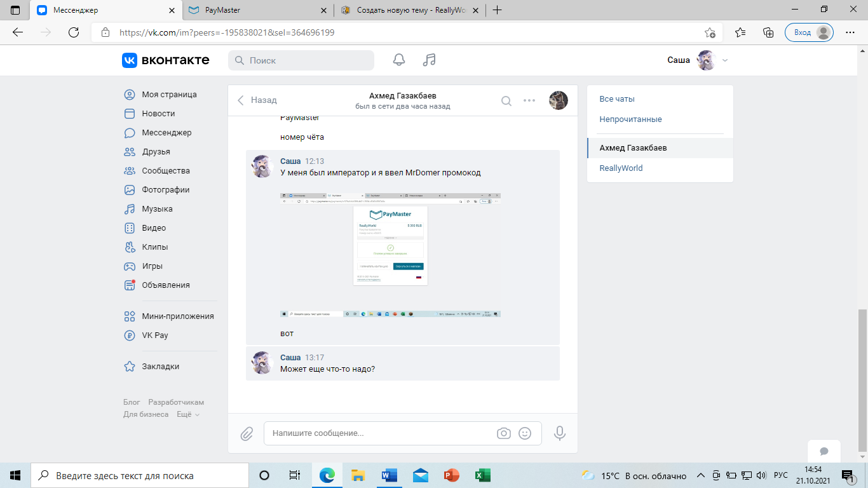Go back with Назад button
The height and width of the screenshot is (488, 868).
click(257, 100)
